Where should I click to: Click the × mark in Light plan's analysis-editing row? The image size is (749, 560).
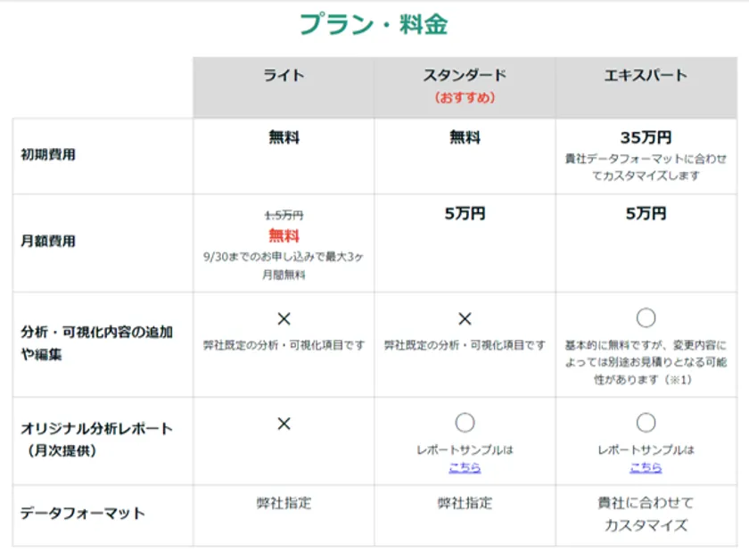pyautogui.click(x=284, y=318)
